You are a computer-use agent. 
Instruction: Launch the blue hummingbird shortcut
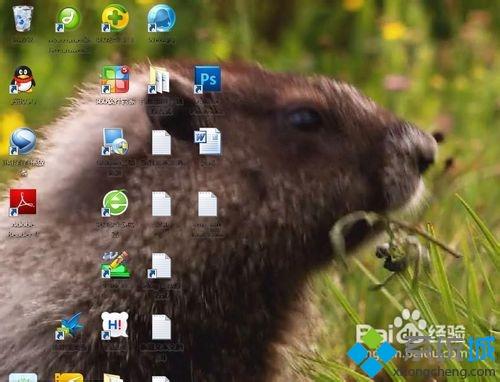point(69,326)
